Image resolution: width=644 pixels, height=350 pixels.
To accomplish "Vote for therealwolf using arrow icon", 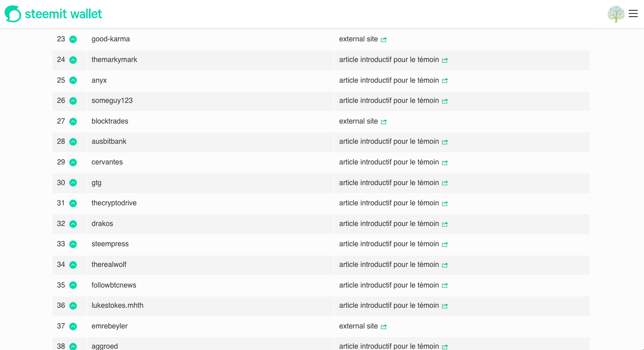I will [73, 265].
